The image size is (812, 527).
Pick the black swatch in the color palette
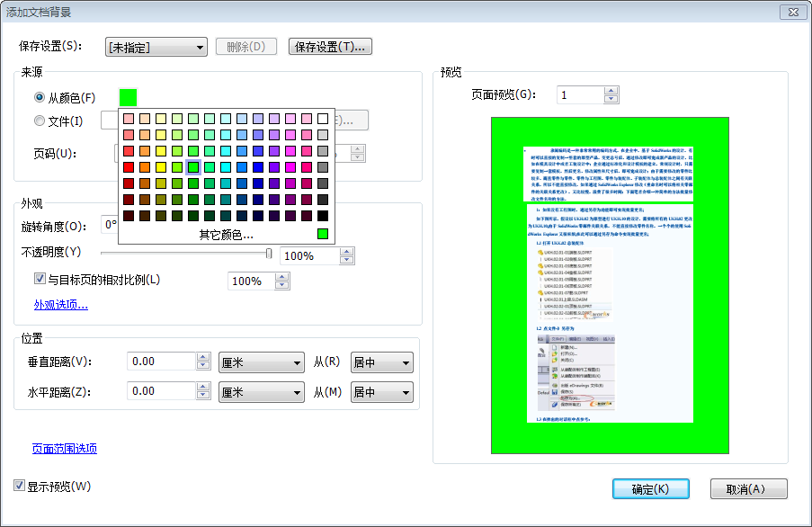323,216
